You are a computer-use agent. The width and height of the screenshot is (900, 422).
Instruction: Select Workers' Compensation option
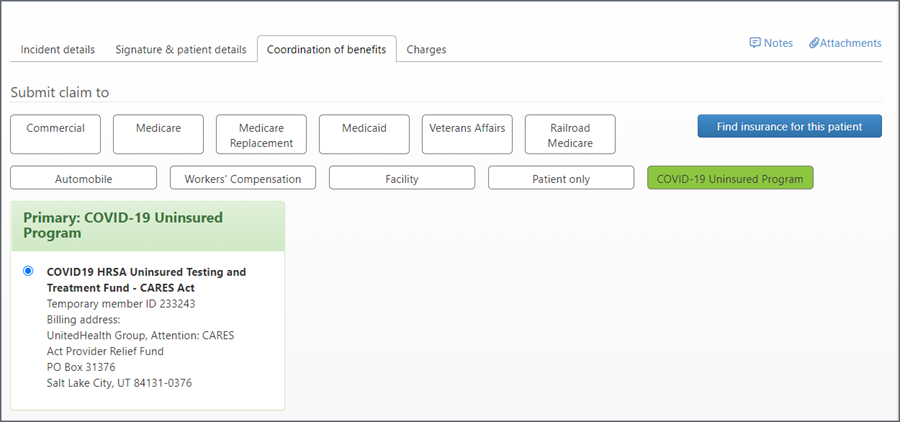tap(243, 178)
